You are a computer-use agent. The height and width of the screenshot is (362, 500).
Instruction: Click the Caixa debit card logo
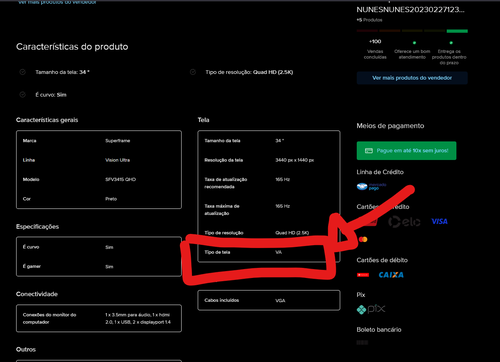pos(391,275)
